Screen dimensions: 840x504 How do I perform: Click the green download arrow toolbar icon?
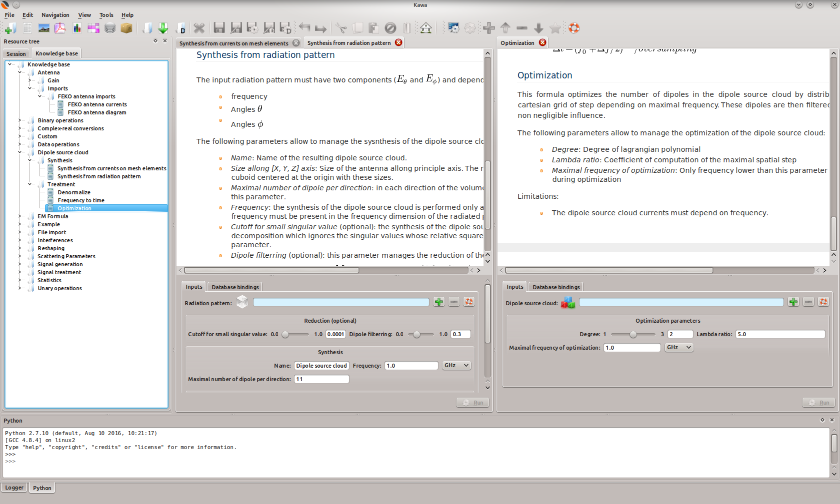pos(163,28)
